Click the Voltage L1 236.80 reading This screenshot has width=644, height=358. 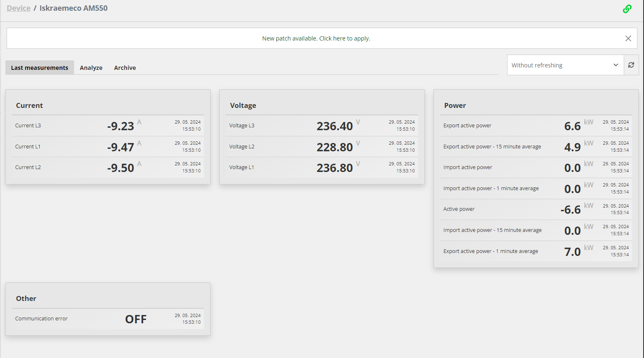pyautogui.click(x=335, y=168)
